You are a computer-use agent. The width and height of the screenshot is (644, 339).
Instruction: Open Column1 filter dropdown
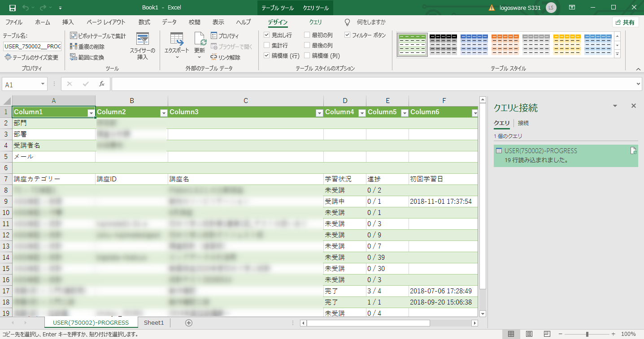click(x=91, y=113)
